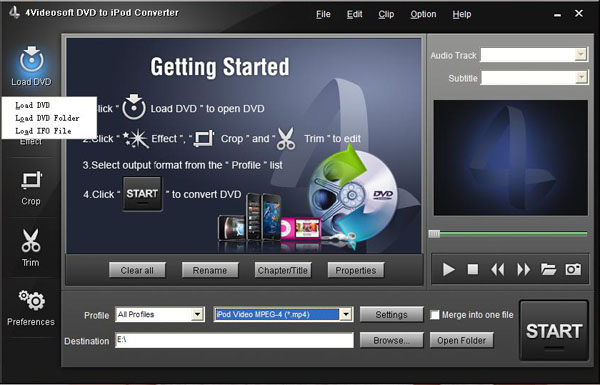Rewind the preview video
Image resolution: width=600 pixels, height=385 pixels.
pyautogui.click(x=497, y=269)
